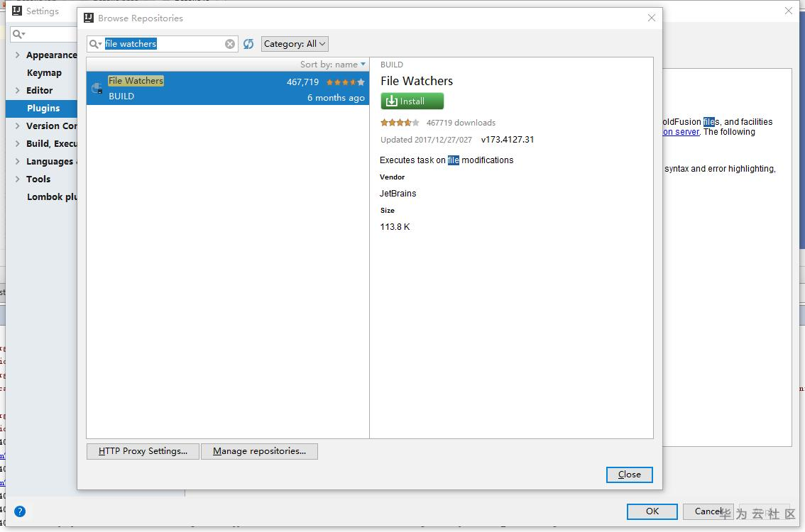Screen dimensions: 805x532
Task: Select the File Watchers result row
Action: [227, 88]
